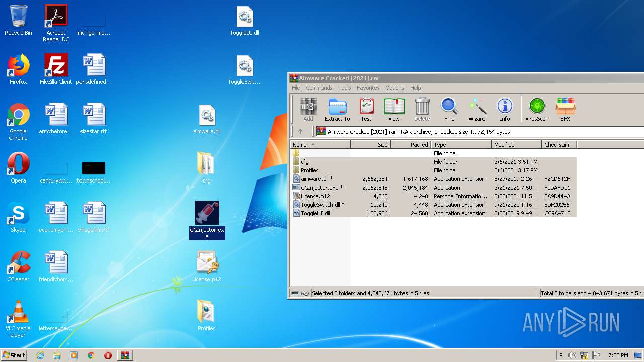The height and width of the screenshot is (362, 644).
Task: Go up one folder level in WinRAR
Action: pos(300,131)
